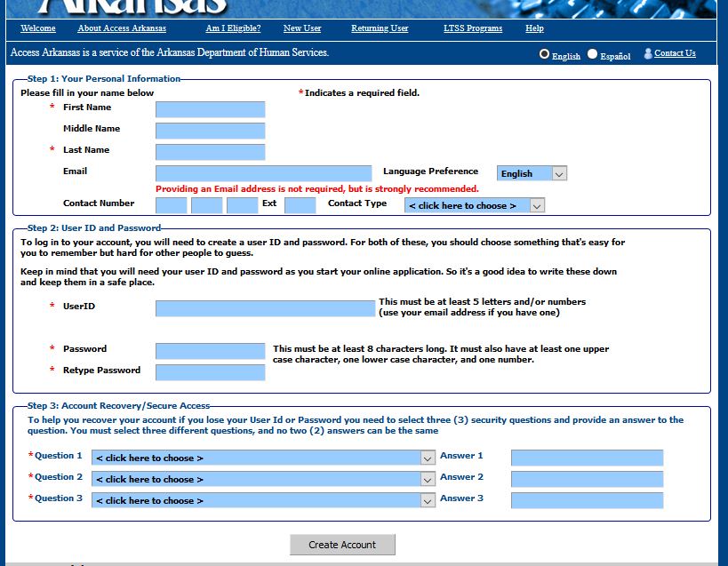Image resolution: width=728 pixels, height=566 pixels.
Task: Click the Retype Password field
Action: (211, 372)
